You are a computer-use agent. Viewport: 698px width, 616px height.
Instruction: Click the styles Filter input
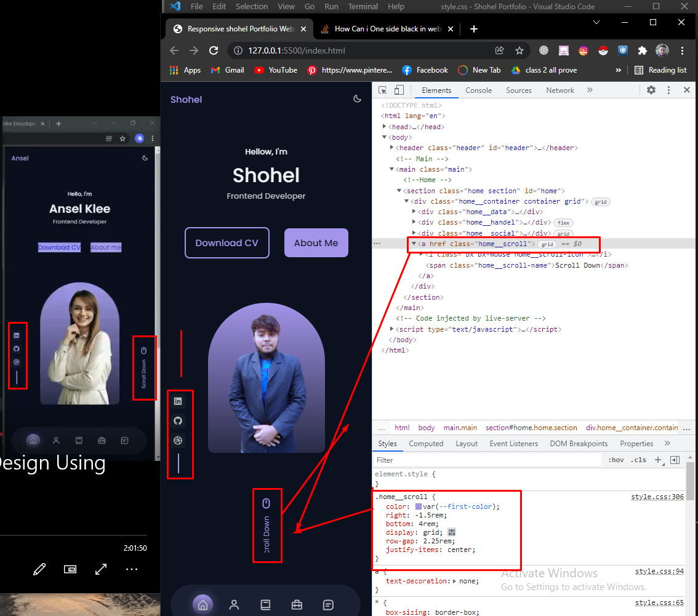[x=487, y=460]
